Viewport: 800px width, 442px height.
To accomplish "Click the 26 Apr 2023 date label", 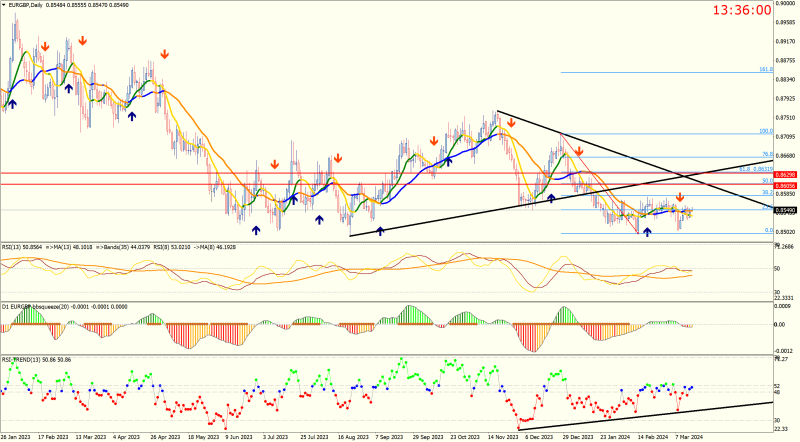I will 165,437.
